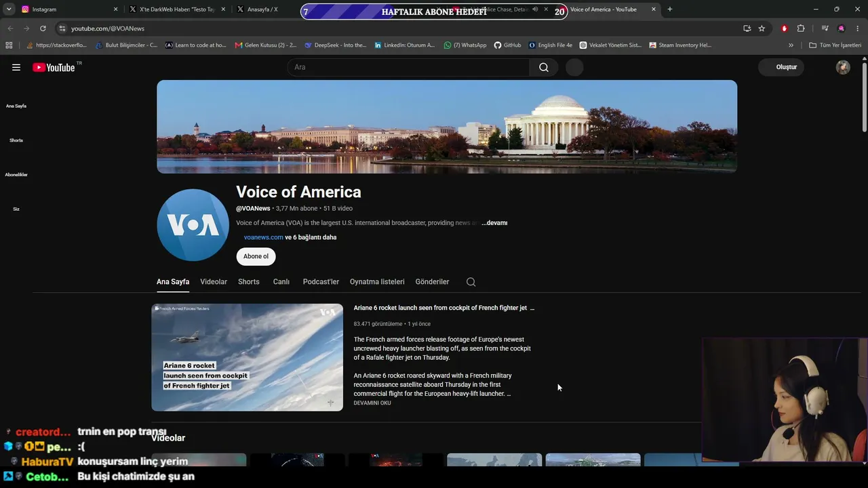Image resolution: width=868 pixels, height=488 pixels.
Task: Expand the channel description with ...devamı
Action: coord(494,223)
